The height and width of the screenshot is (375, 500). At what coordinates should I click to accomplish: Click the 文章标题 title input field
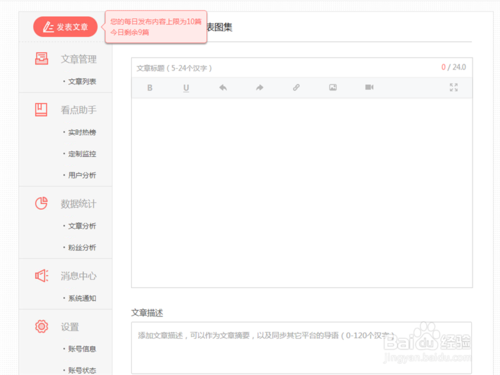click(x=302, y=68)
